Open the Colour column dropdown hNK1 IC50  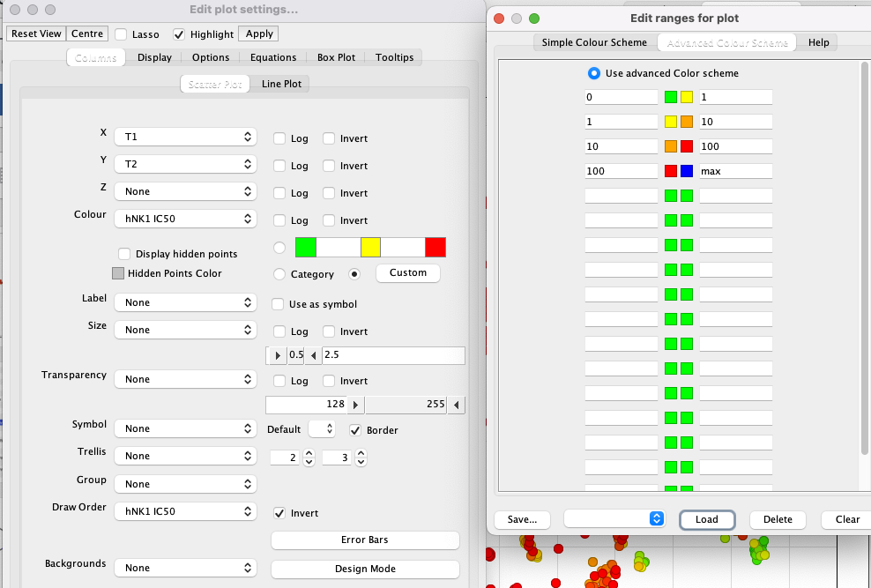click(x=185, y=218)
